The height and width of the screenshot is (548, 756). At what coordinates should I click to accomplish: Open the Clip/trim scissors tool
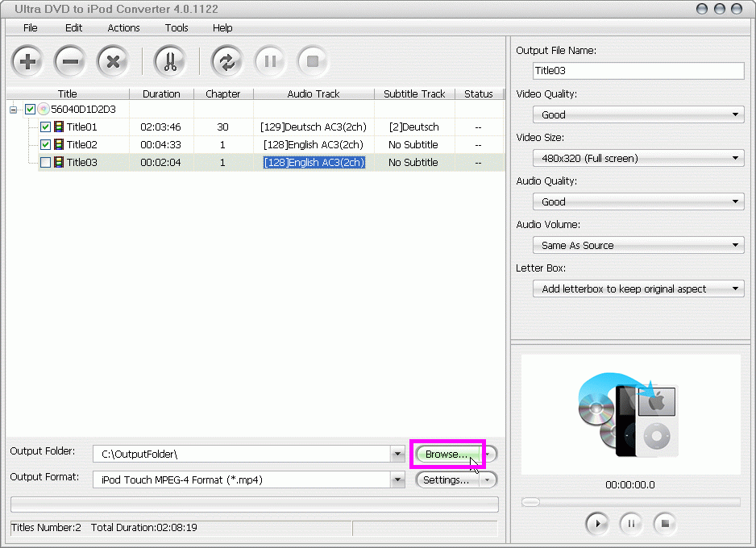coord(170,61)
